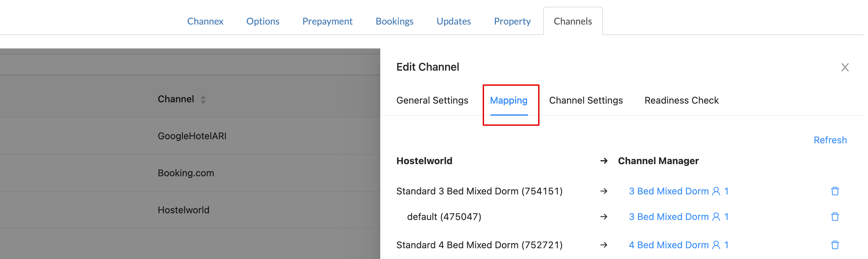This screenshot has width=868, height=259.
Task: Select the Hostelworld channel row
Action: coord(190,211)
